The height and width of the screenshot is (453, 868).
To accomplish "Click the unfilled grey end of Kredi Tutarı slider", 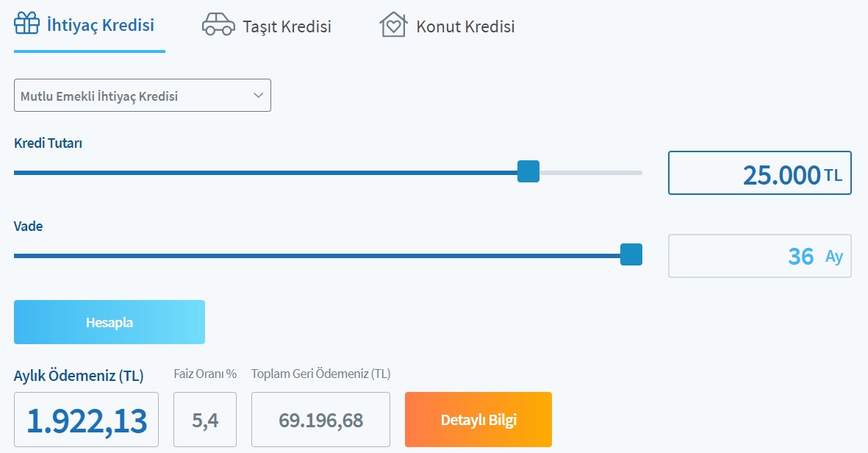I will click(x=591, y=173).
